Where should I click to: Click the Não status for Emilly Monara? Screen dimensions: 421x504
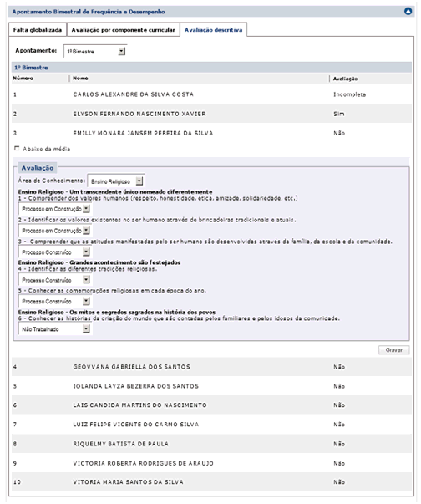click(x=339, y=133)
